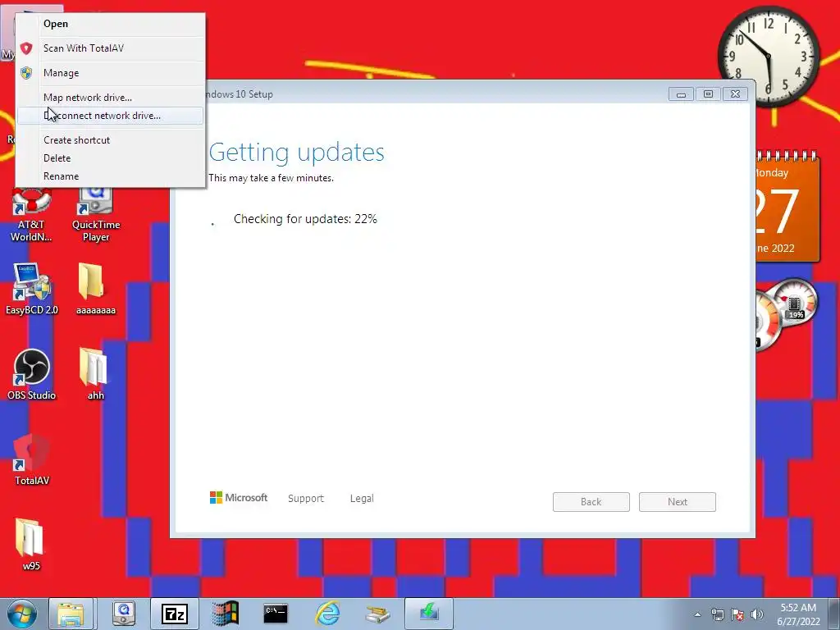Open Command Prompt from taskbar
Image resolution: width=840 pixels, height=630 pixels.
[276, 614]
